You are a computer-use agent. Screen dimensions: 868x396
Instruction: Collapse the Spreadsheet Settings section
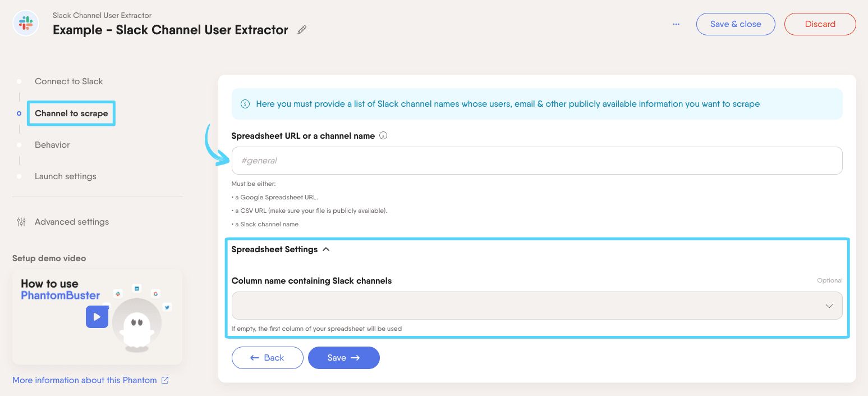281,249
